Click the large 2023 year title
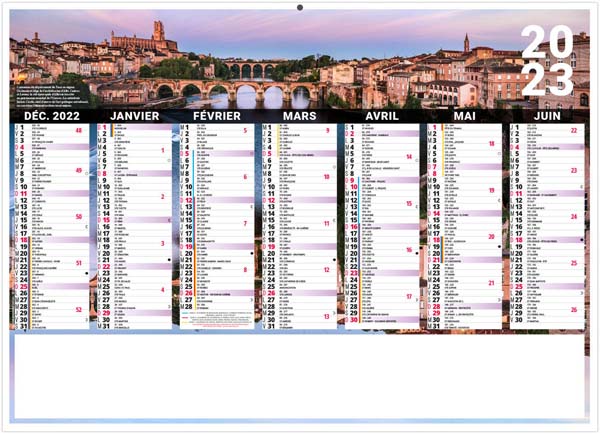Image resolution: width=600 pixels, height=434 pixels. tap(547, 60)
